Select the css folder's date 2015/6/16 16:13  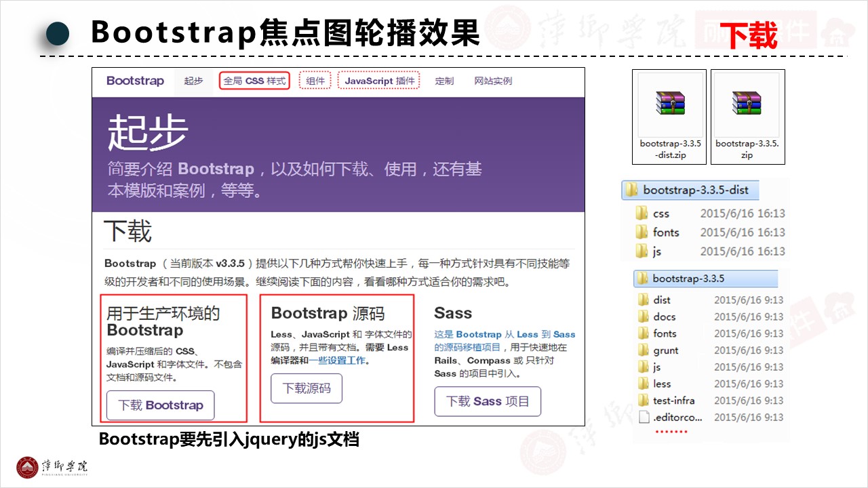743,213
